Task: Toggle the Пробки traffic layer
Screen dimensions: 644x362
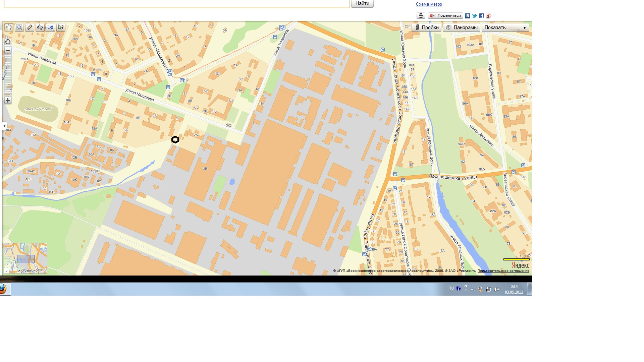Action: [427, 27]
